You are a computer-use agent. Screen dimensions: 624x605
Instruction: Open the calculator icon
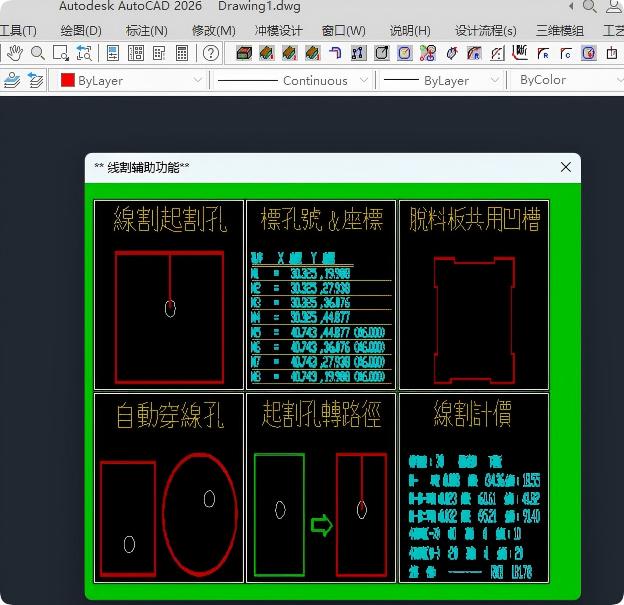(182, 53)
